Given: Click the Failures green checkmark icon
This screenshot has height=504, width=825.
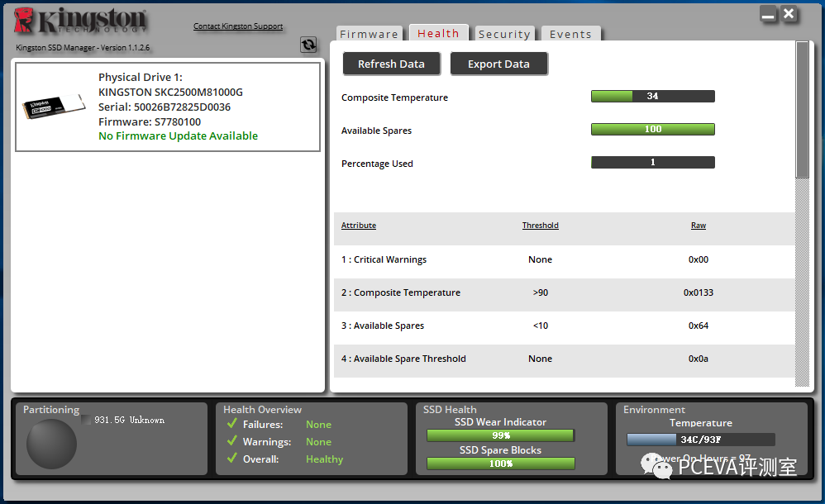Looking at the screenshot, I should click(x=232, y=424).
